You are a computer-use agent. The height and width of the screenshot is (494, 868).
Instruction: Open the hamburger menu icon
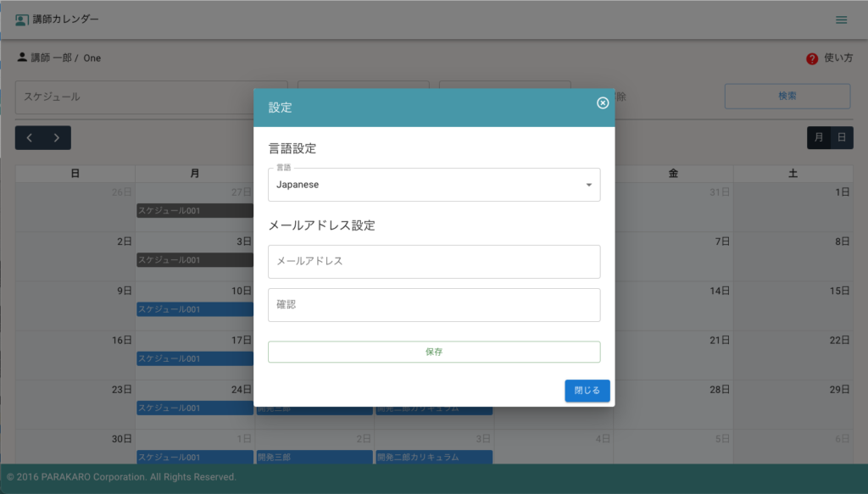pyautogui.click(x=841, y=19)
